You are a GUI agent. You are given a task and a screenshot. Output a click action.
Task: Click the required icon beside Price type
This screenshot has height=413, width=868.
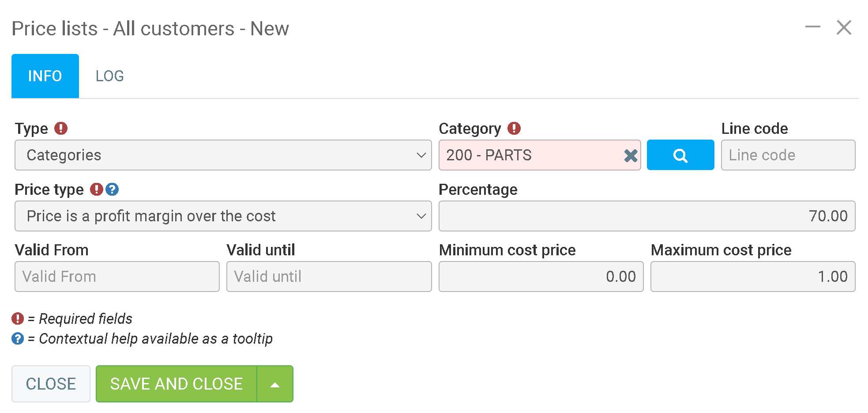(x=96, y=189)
